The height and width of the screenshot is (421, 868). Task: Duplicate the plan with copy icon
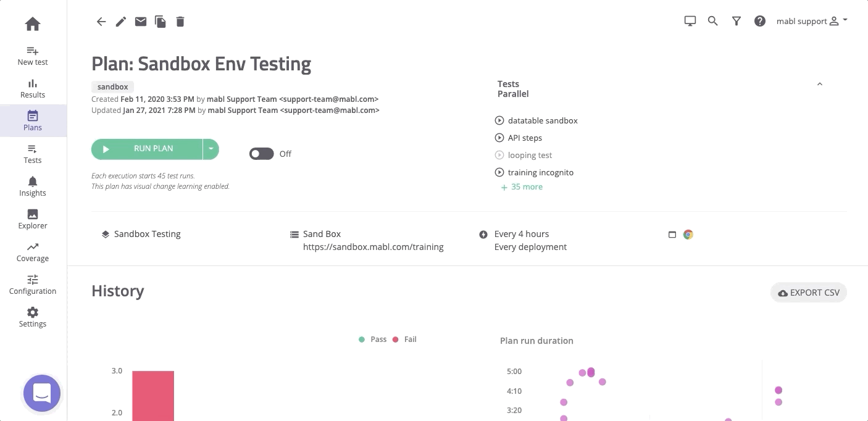161,22
